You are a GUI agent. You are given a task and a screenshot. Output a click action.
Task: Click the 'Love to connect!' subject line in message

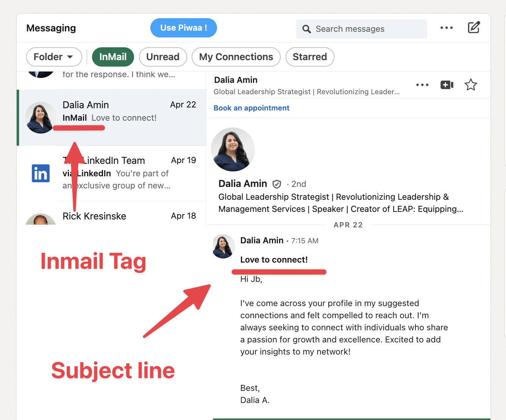point(274,260)
